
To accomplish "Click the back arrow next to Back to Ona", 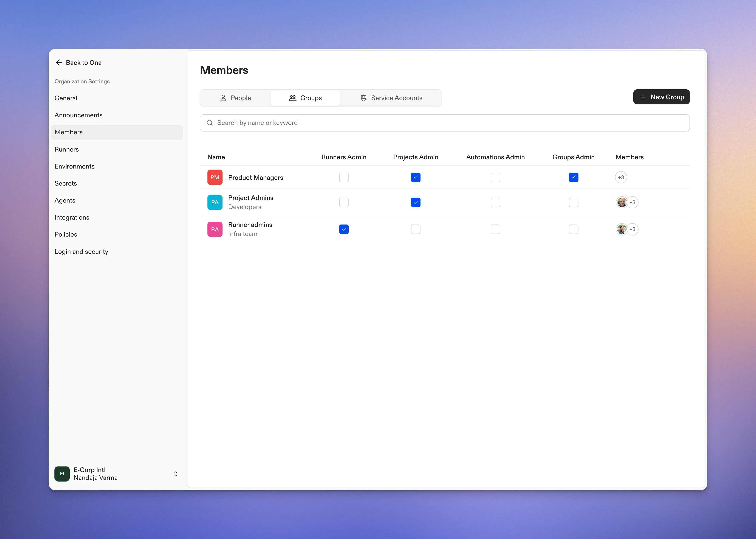I will (59, 62).
